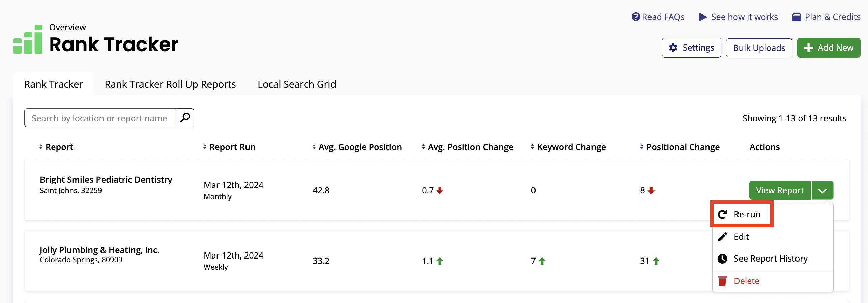Switch to Rank Tracker Roll Up Reports tab
Screen dimensions: 868x303
(170, 84)
